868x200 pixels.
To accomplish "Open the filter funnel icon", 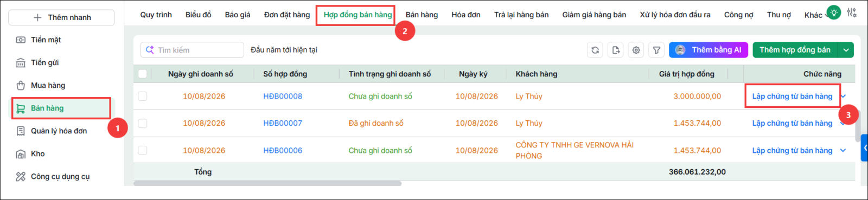I will pos(656,50).
